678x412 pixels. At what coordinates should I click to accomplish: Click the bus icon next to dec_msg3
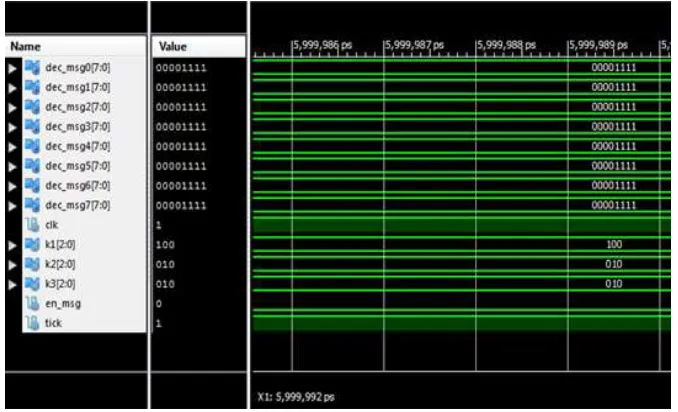pos(32,126)
